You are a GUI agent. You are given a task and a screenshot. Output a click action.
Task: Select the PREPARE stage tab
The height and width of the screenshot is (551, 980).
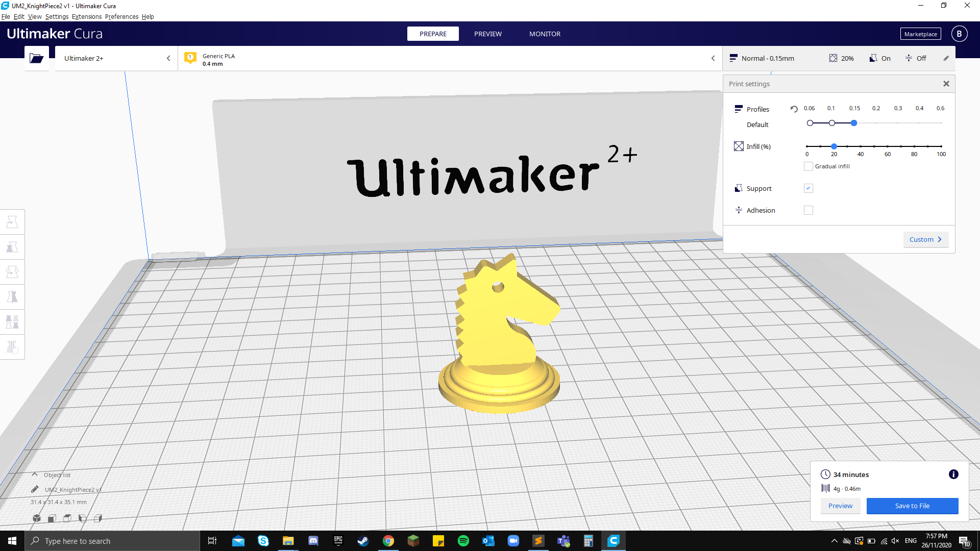pyautogui.click(x=433, y=34)
